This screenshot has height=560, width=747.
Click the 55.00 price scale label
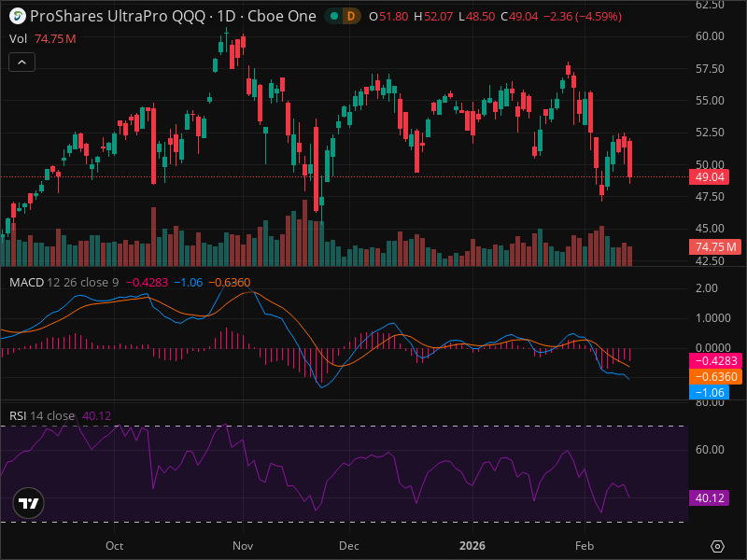[710, 101]
